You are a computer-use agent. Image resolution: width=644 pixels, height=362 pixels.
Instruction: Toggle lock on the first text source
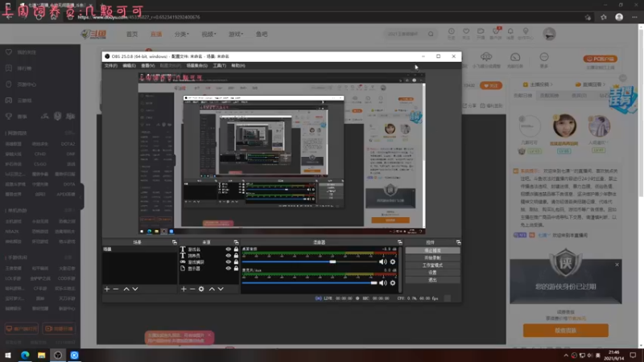tap(236, 249)
